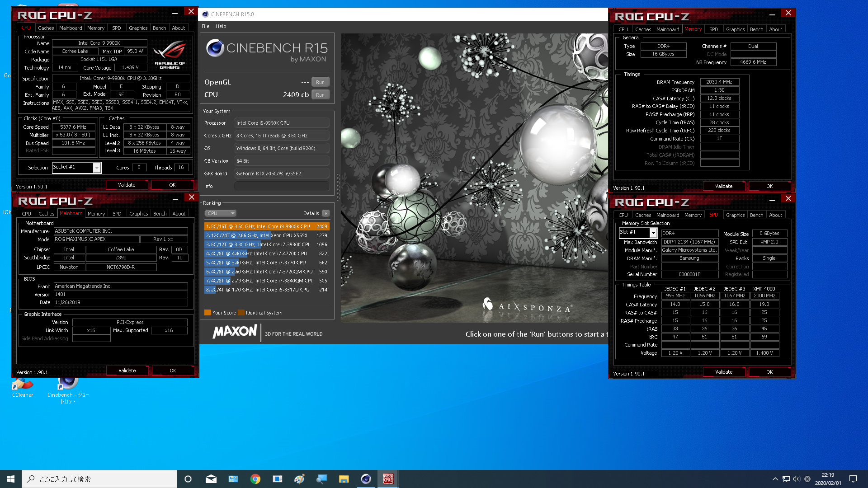Click the Core Speed 5377.6 MHz value
Image resolution: width=868 pixels, height=488 pixels.
[x=73, y=127]
